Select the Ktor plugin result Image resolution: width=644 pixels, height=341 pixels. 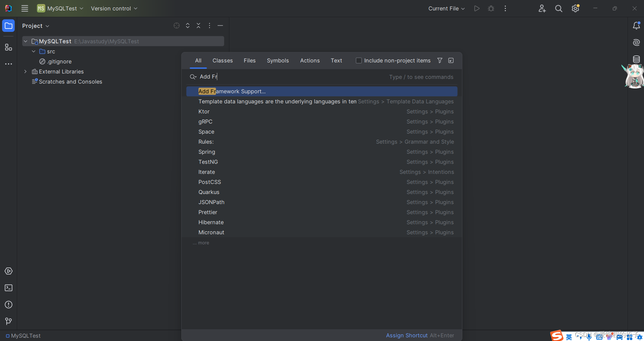322,111
